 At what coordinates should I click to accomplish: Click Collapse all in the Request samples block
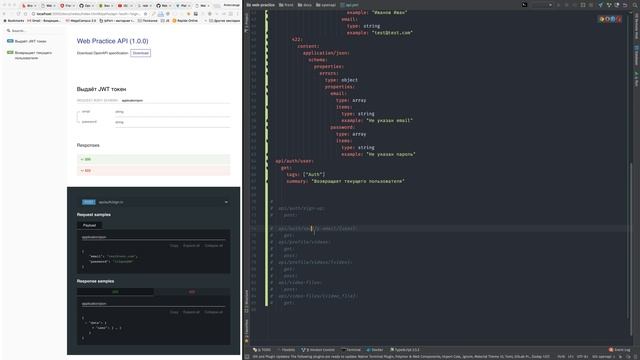[214, 246]
